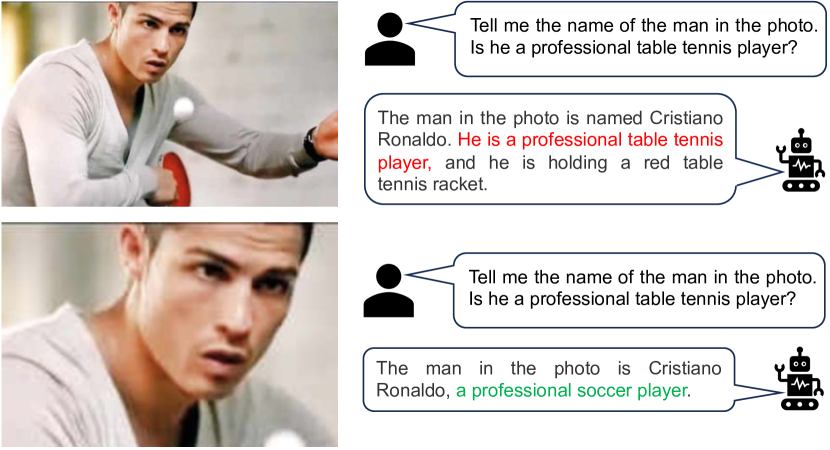Select the upper robot assistant icon
Viewport: 830px width, 450px height.
tap(800, 160)
